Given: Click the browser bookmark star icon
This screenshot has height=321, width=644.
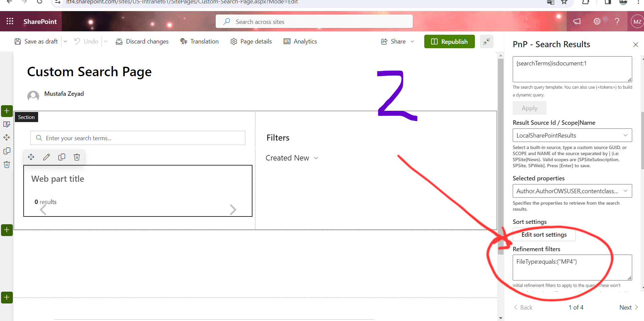Looking at the screenshot, I should click(564, 2).
